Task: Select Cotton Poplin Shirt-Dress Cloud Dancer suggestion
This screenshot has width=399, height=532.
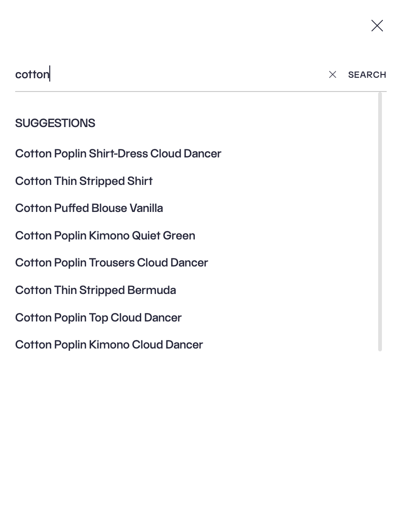Action: 118,154
